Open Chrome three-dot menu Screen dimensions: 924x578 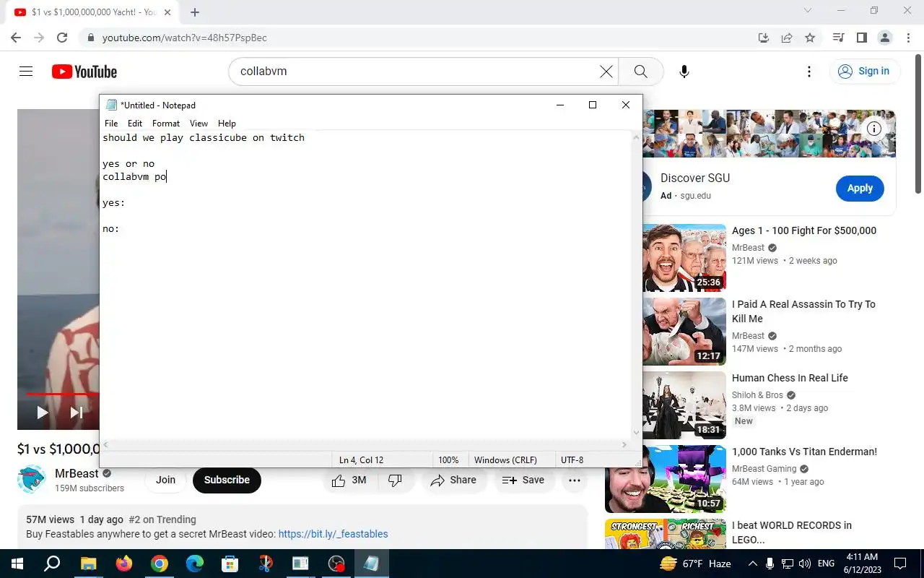click(907, 38)
